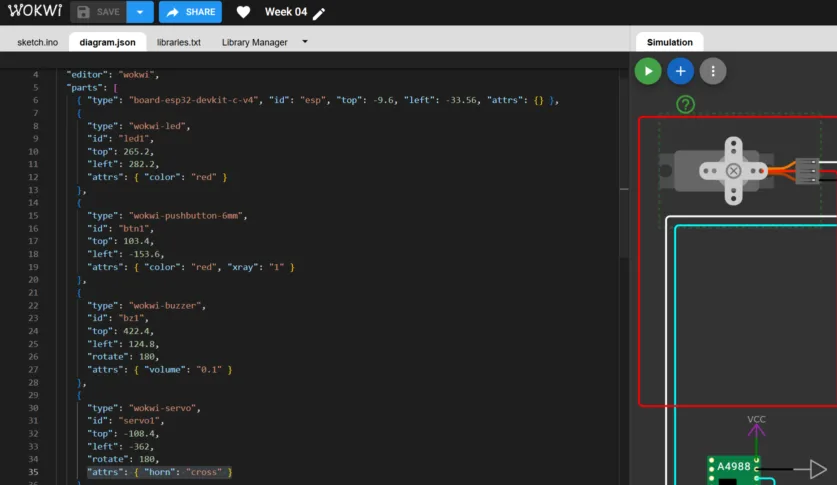Start the simulation with the play button

(648, 71)
